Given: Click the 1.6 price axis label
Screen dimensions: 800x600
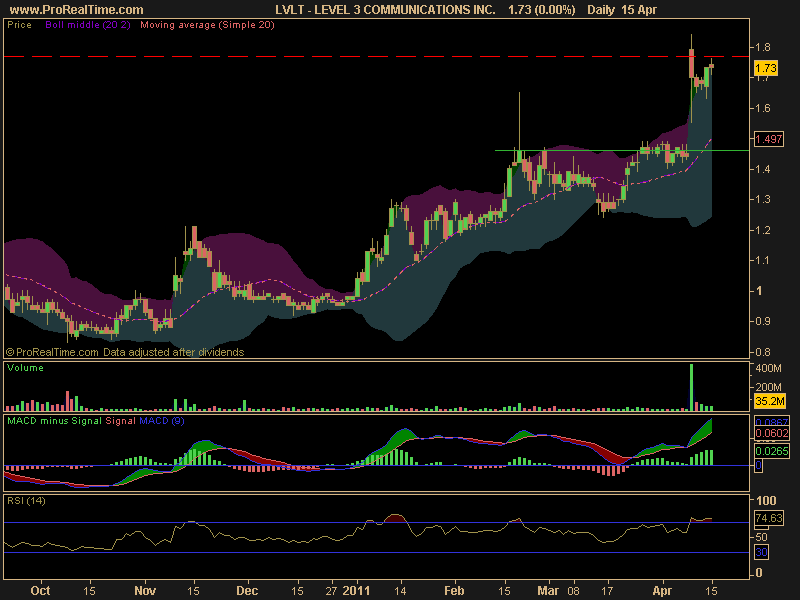Looking at the screenshot, I should point(763,108).
